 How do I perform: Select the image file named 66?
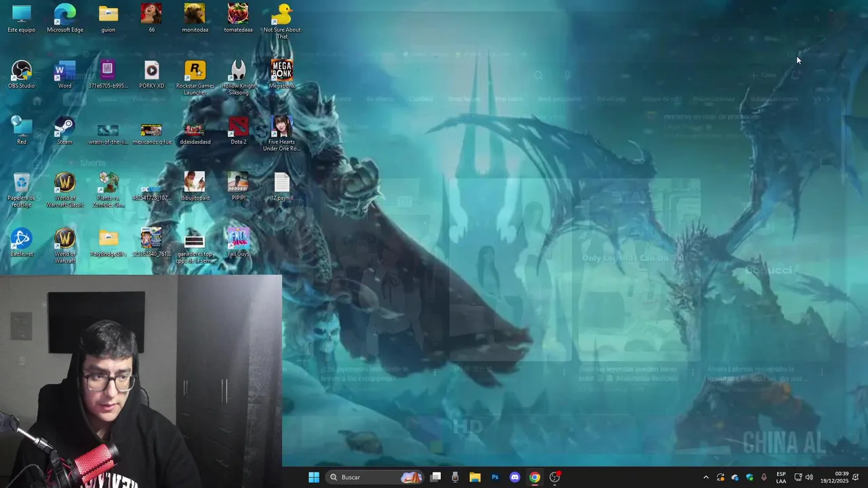pyautogui.click(x=151, y=18)
